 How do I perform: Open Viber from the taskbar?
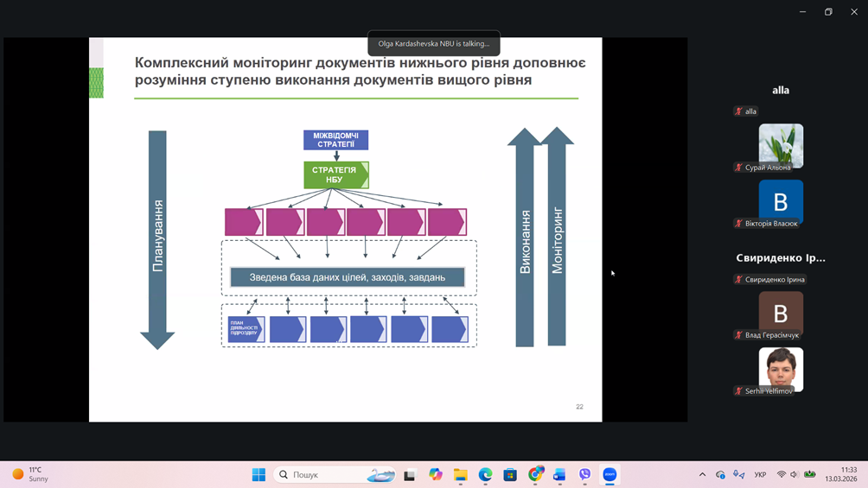pyautogui.click(x=585, y=474)
